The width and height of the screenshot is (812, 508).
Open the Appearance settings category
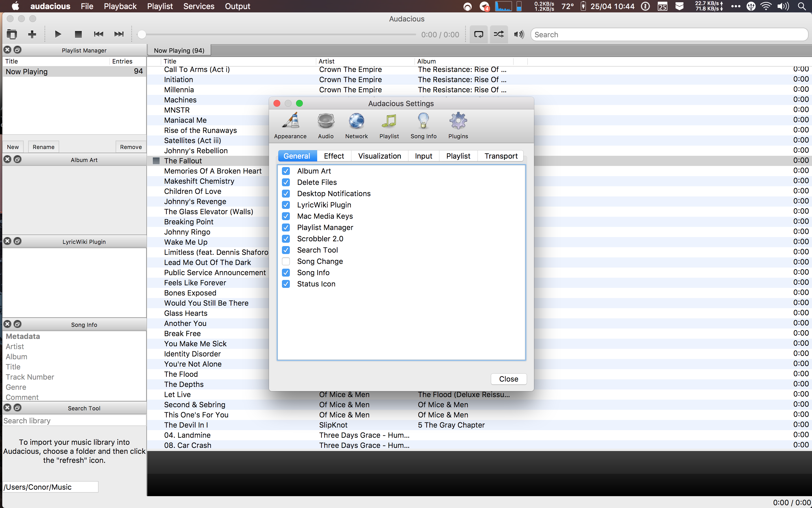(290, 126)
